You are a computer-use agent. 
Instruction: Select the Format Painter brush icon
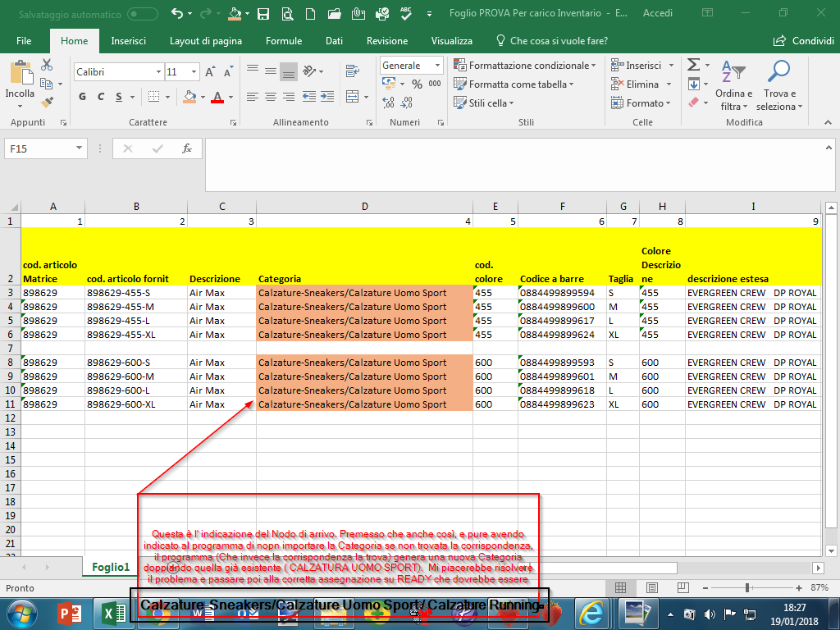pyautogui.click(x=47, y=103)
